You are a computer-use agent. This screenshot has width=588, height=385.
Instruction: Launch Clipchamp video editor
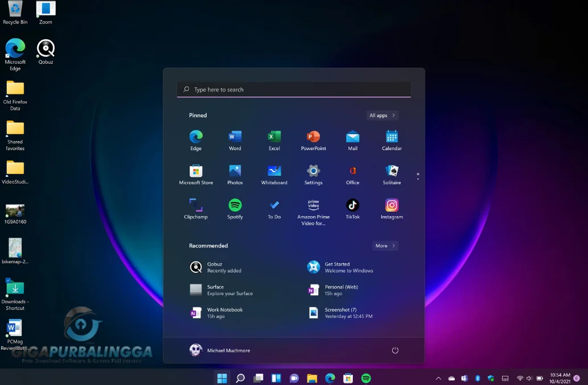[196, 209]
